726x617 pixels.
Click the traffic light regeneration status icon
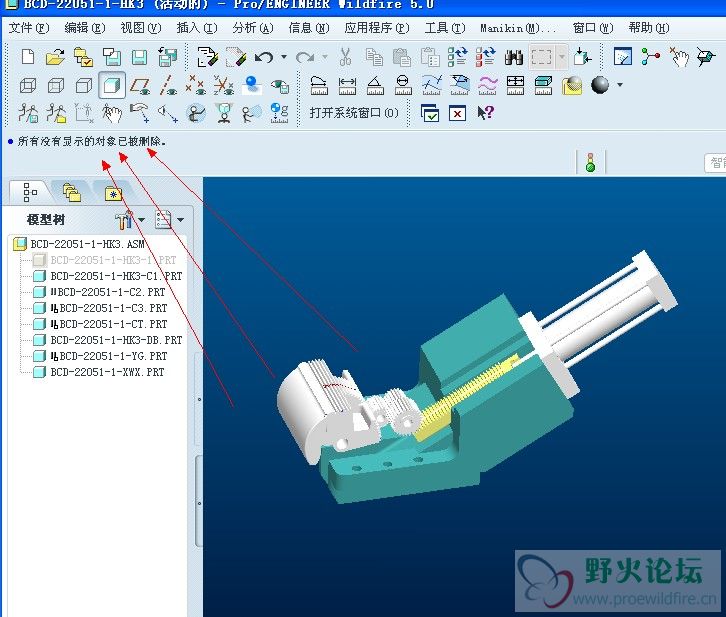coord(590,162)
